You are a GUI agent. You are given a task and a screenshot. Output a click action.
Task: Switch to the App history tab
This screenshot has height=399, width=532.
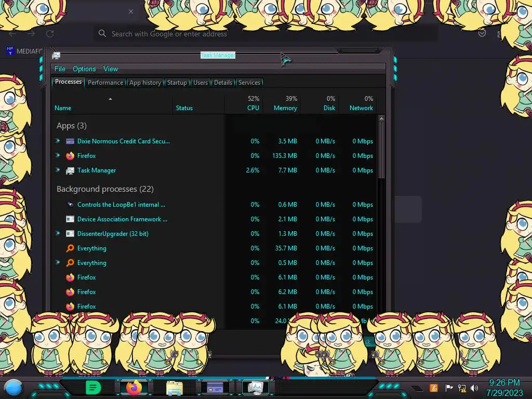click(x=145, y=83)
